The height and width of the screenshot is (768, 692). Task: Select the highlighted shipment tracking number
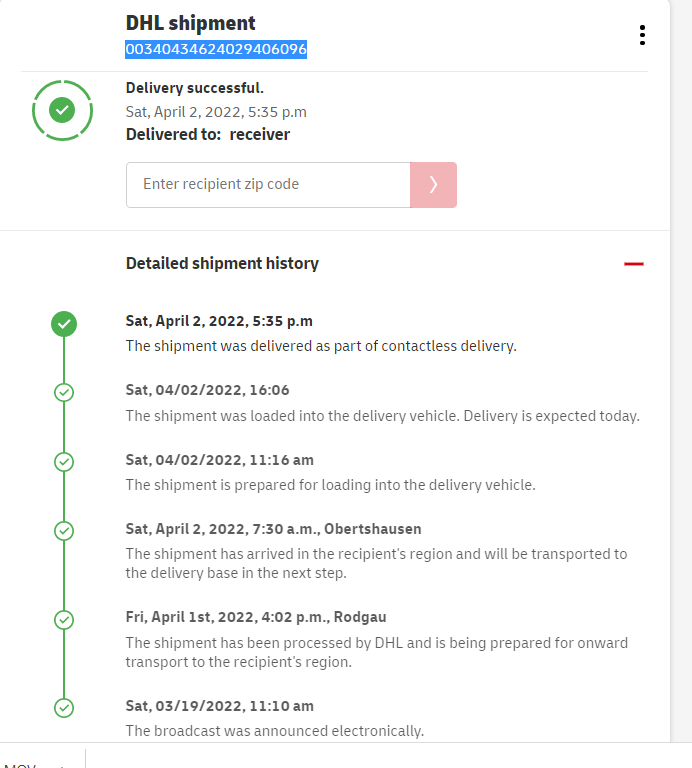click(216, 49)
